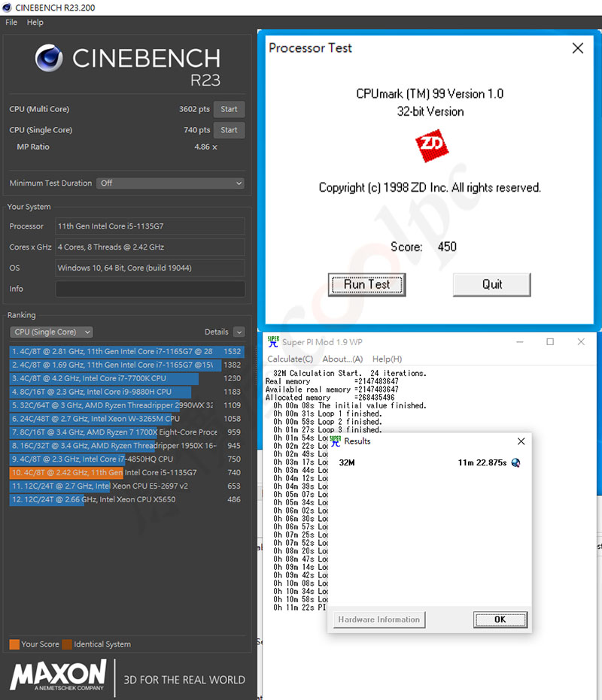Select ranking row 5 Threadripper 2990WX
Image resolution: width=602 pixels, height=700 pixels.
click(127, 405)
